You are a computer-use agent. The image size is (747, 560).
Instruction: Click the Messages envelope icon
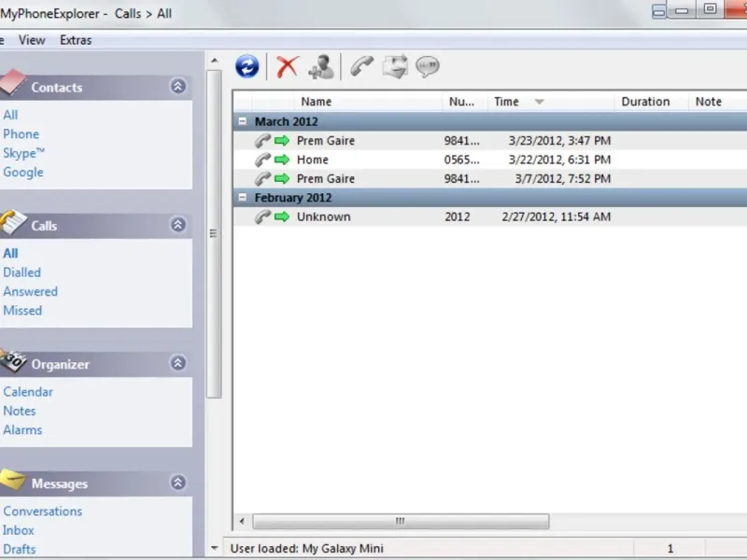[x=12, y=479]
